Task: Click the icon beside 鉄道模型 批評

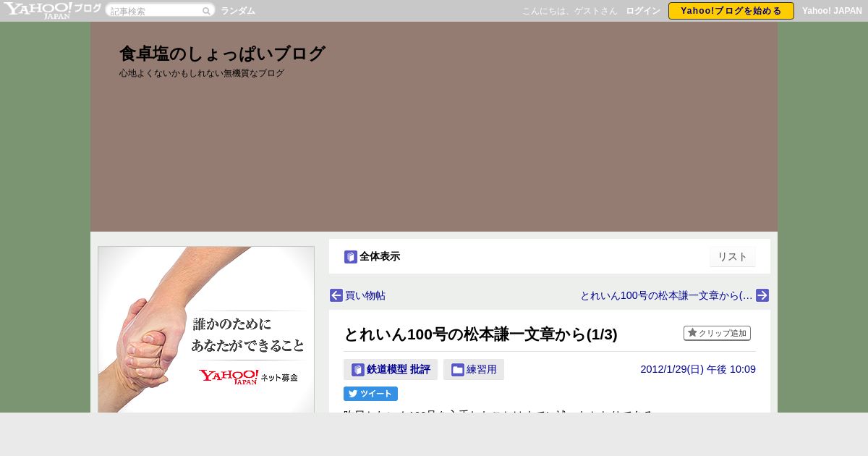Action: pos(358,370)
